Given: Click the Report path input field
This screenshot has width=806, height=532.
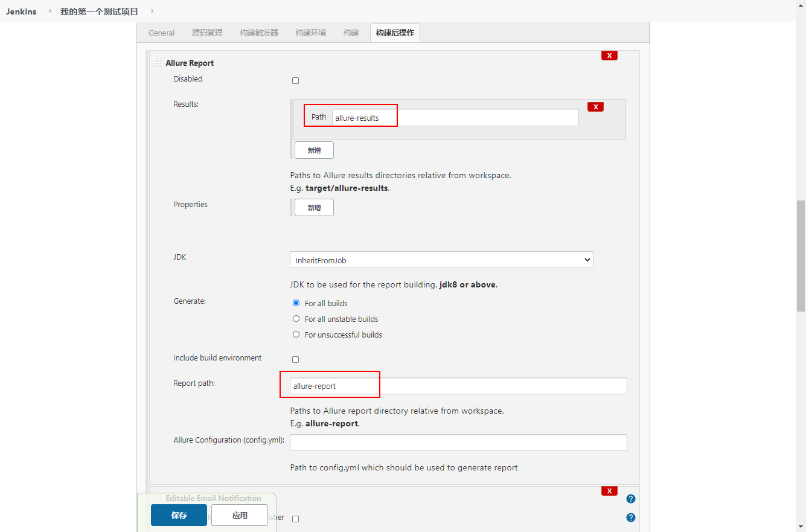Looking at the screenshot, I should click(458, 386).
